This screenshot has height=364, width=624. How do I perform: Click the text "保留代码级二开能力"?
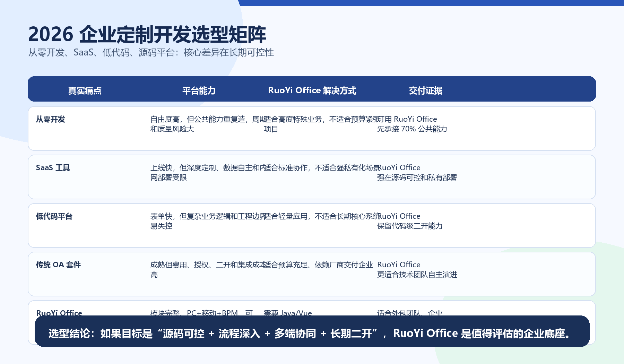[410, 226]
